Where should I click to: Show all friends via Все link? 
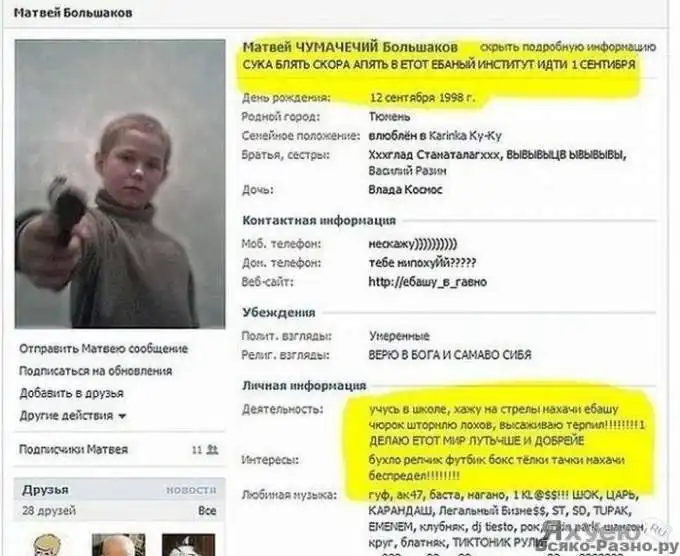207,510
